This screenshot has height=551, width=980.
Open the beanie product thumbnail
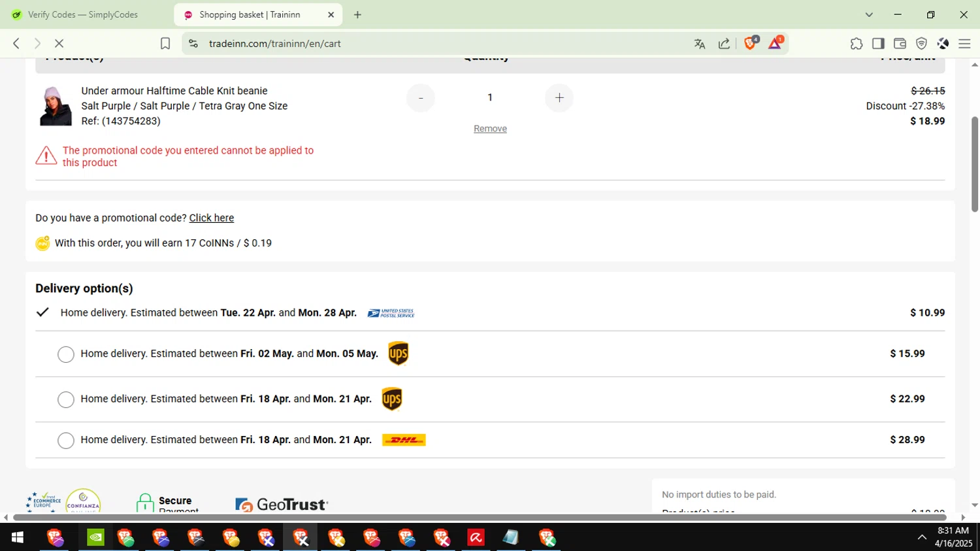point(56,105)
